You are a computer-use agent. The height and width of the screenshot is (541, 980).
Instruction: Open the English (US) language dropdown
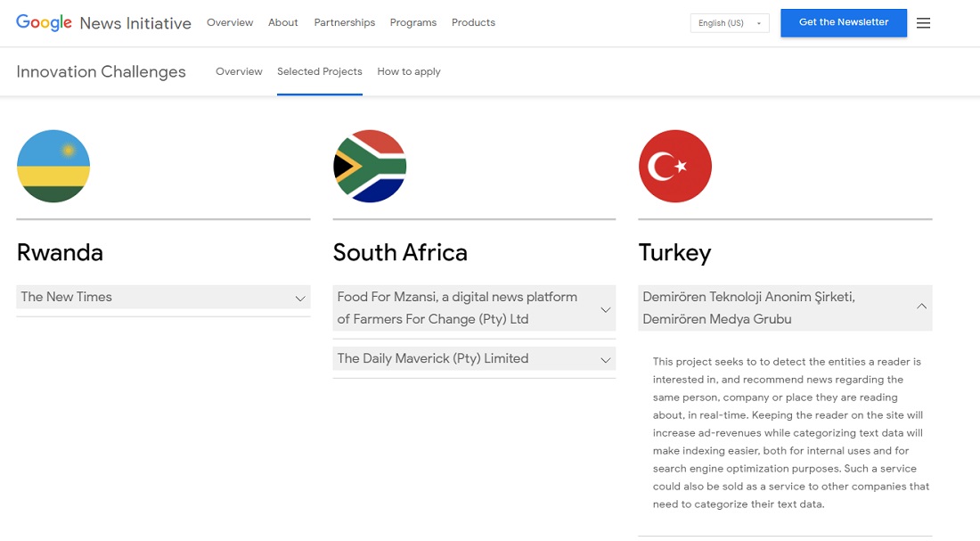[x=730, y=23]
